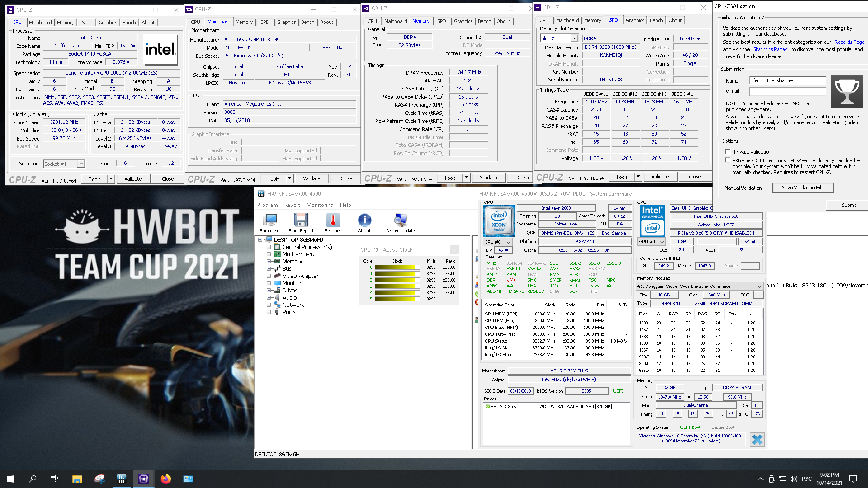Click the volume icon in system tray
This screenshot has height=488, width=868.
click(x=793, y=479)
